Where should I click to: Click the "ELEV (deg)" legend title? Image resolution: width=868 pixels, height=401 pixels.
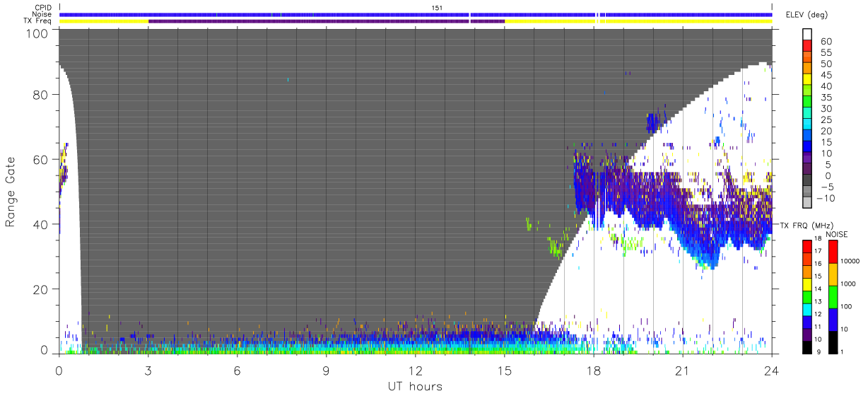click(806, 15)
